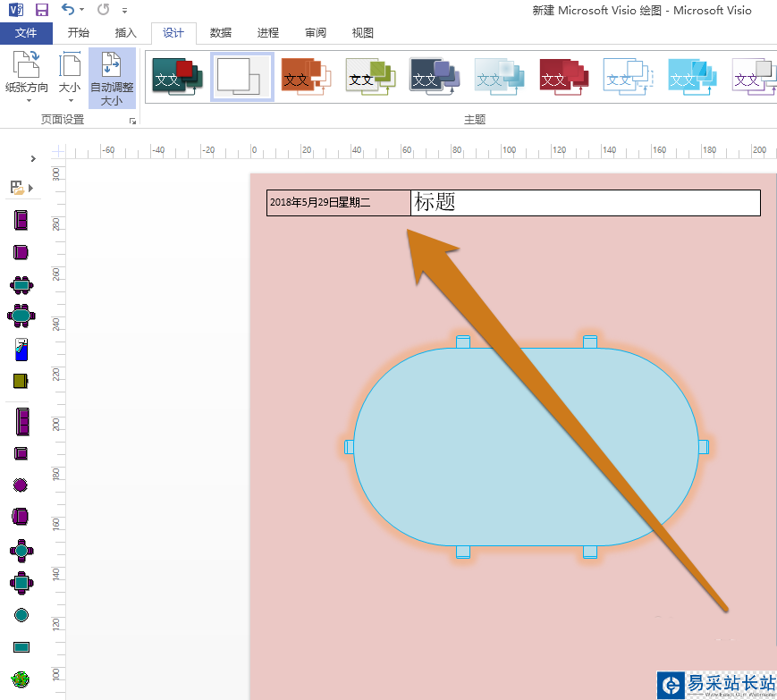Click the Redo icon
This screenshot has width=777, height=700.
[103, 9]
